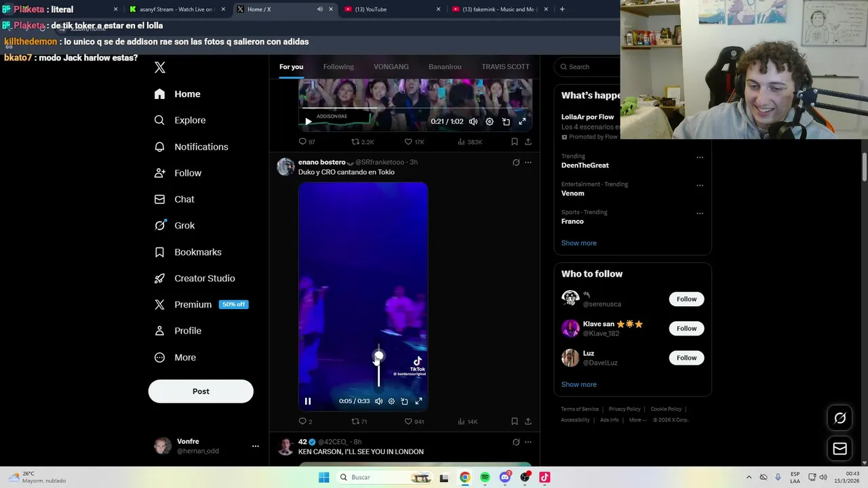Bookmark the Duko y CRO post
The image size is (868, 488).
514,422
